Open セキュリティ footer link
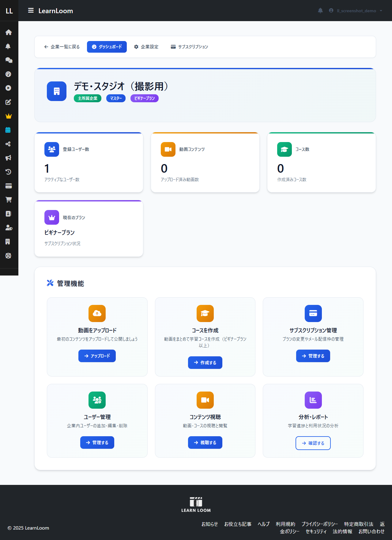392x540 pixels. pyautogui.click(x=316, y=531)
